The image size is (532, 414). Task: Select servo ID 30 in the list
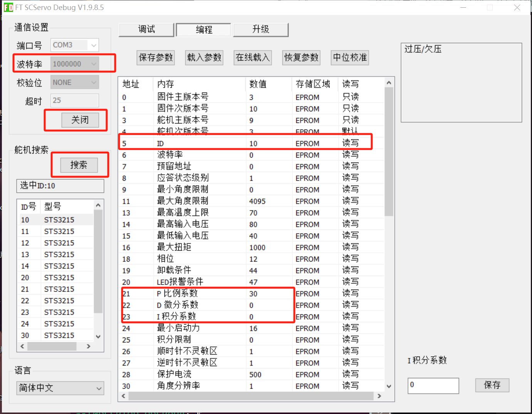coord(54,335)
